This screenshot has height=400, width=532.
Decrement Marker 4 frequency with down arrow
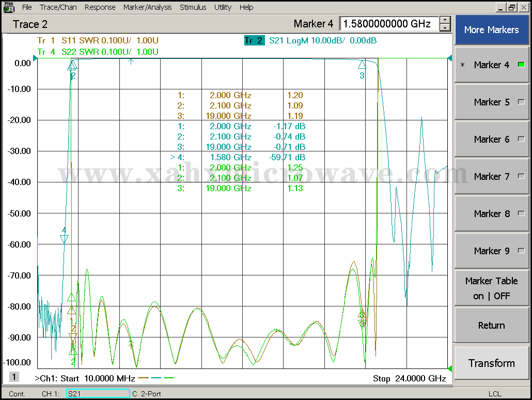(445, 27)
